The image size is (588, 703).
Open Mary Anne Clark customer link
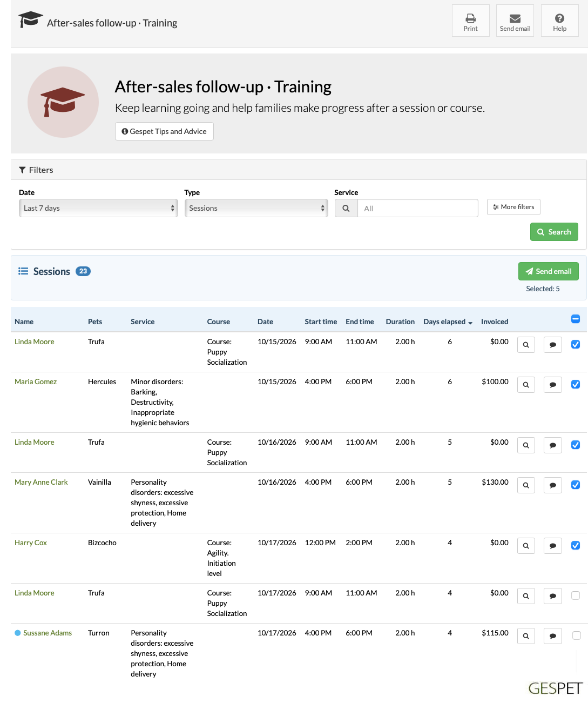pos(41,482)
